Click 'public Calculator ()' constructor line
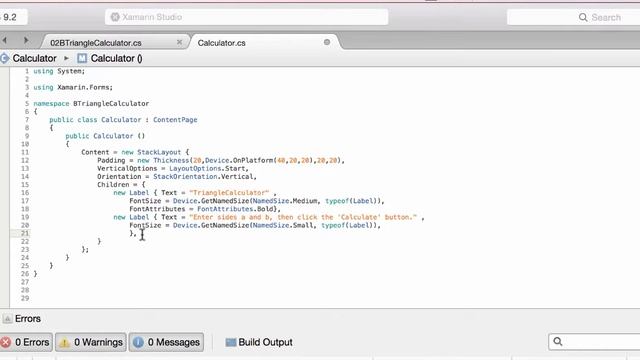Image resolution: width=640 pixels, height=360 pixels. click(x=105, y=136)
